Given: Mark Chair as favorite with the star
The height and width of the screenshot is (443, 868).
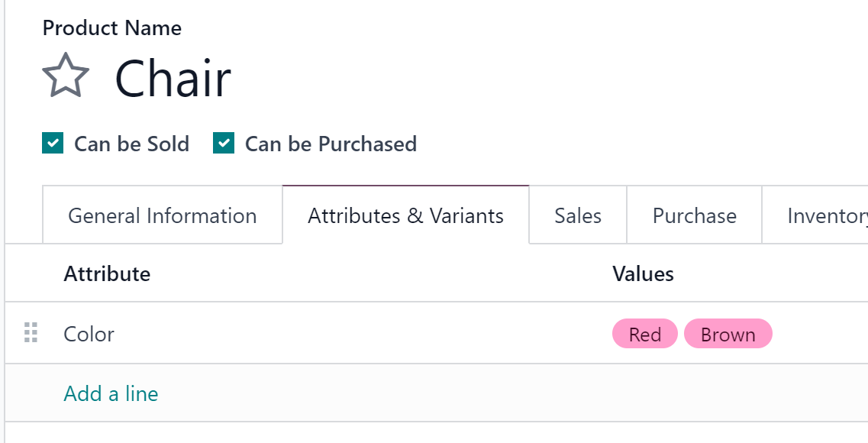Looking at the screenshot, I should pyautogui.click(x=66, y=76).
